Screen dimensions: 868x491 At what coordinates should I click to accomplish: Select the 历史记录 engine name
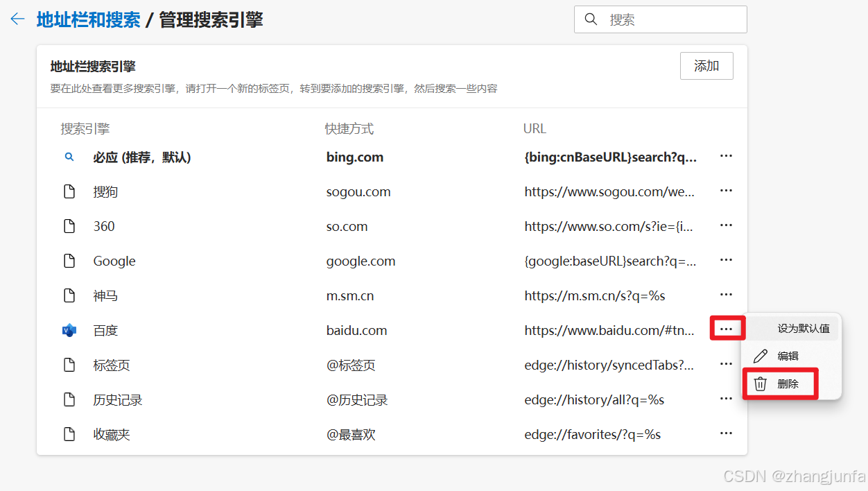118,400
